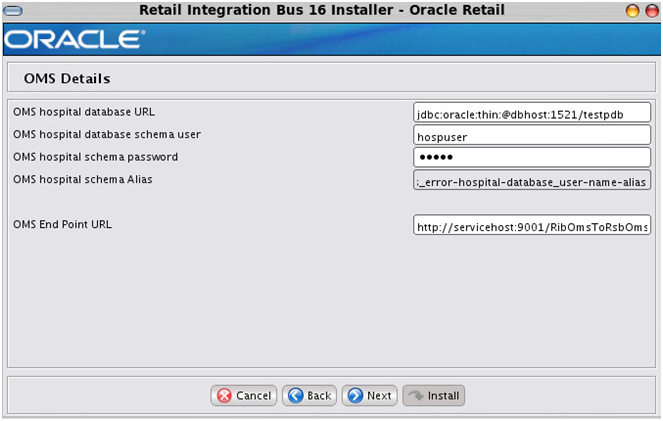Click the "OMS hospital database URL" label
The width and height of the screenshot is (663, 421).
[x=84, y=112]
